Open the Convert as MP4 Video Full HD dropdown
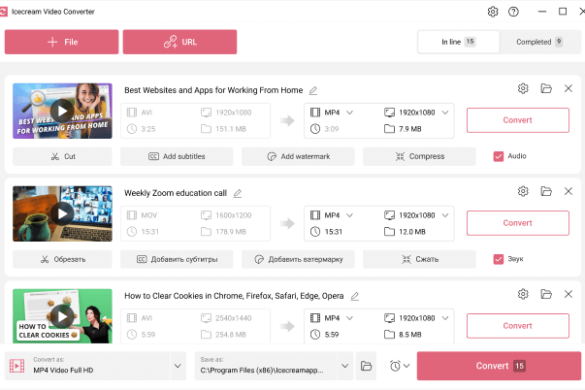Screen dimensions: 585x390 178,366
